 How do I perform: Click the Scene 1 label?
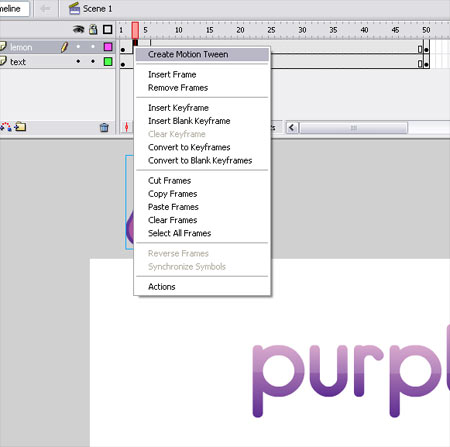[97, 9]
